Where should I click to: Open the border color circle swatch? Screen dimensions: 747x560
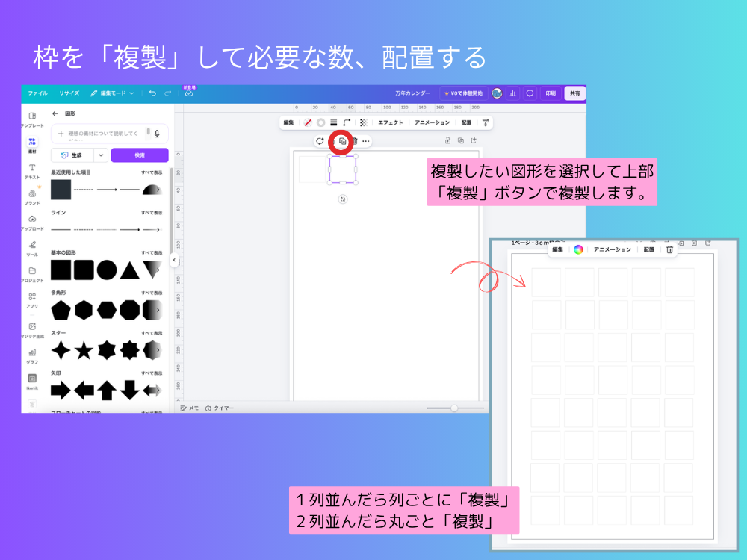point(320,123)
